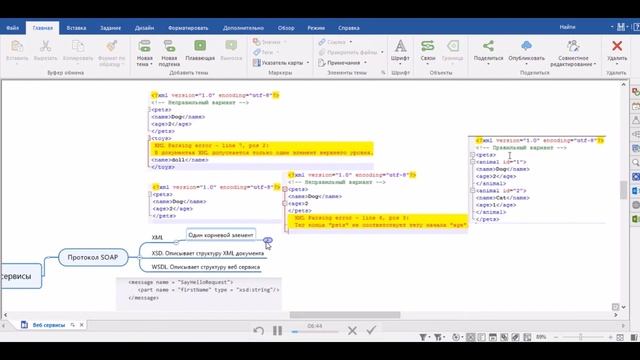The image size is (640, 360).
Task: Switch to the Дизайн ribbon tab
Action: [x=144, y=28]
